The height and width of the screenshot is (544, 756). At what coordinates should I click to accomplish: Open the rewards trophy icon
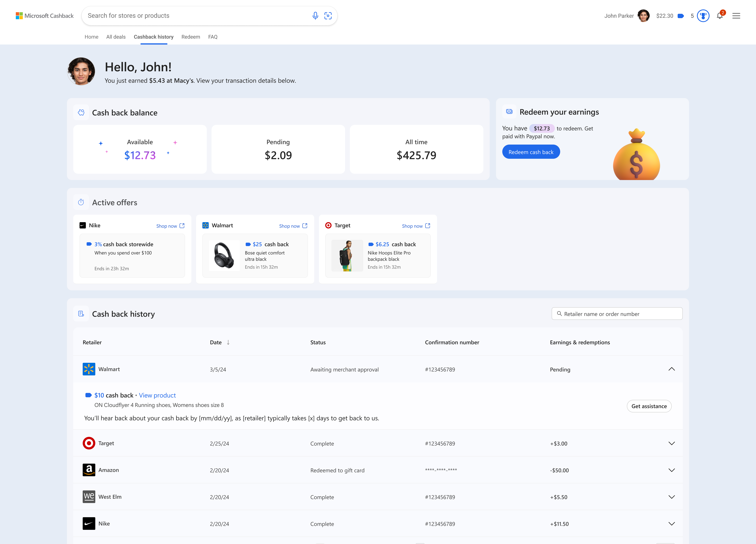click(703, 16)
